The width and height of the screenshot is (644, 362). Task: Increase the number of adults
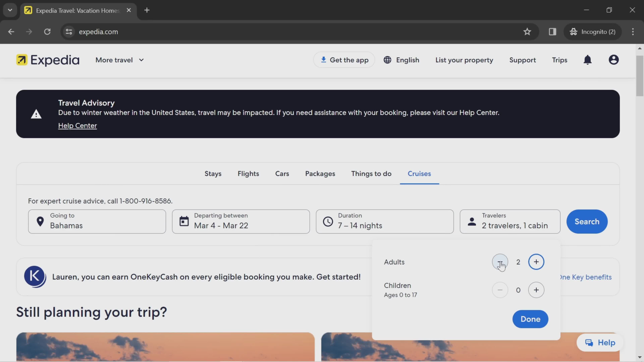[x=536, y=262]
